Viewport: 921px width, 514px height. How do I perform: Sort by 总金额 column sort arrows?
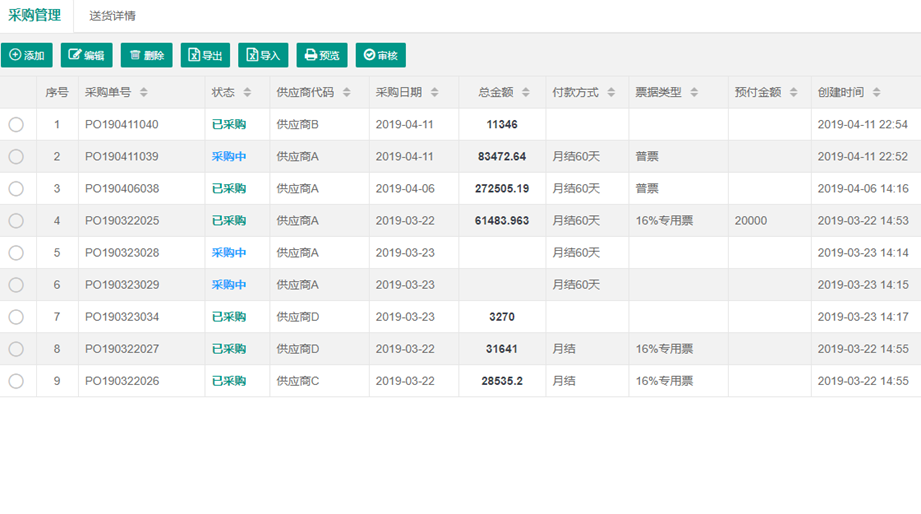pos(526,93)
